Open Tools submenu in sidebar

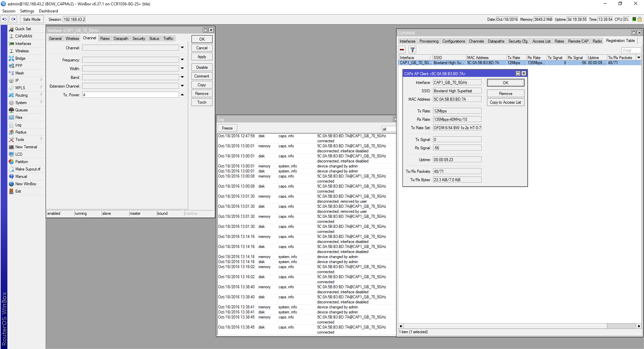click(19, 140)
